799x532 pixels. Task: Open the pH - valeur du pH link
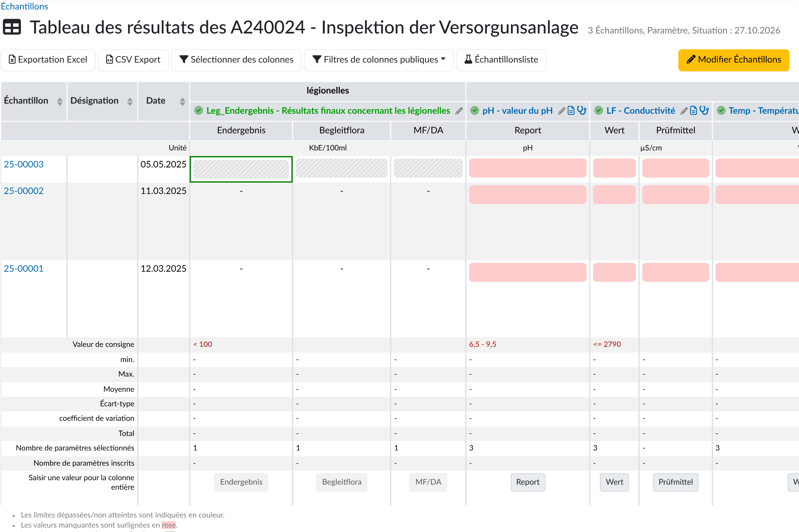(x=517, y=111)
